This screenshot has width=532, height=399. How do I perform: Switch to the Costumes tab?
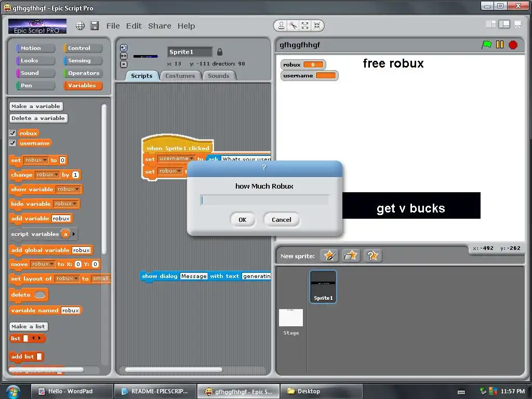(180, 76)
